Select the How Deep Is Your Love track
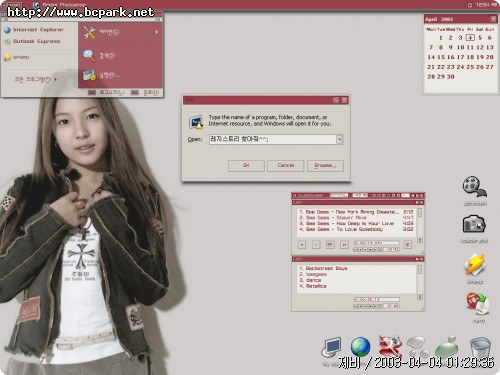 click(356, 223)
